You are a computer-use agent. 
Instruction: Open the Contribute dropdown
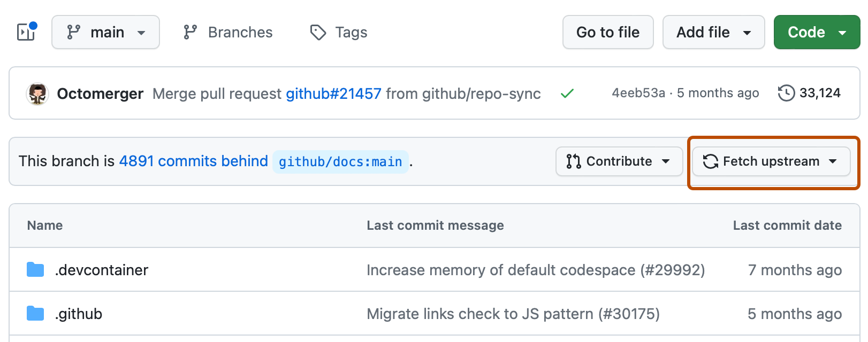click(x=619, y=161)
